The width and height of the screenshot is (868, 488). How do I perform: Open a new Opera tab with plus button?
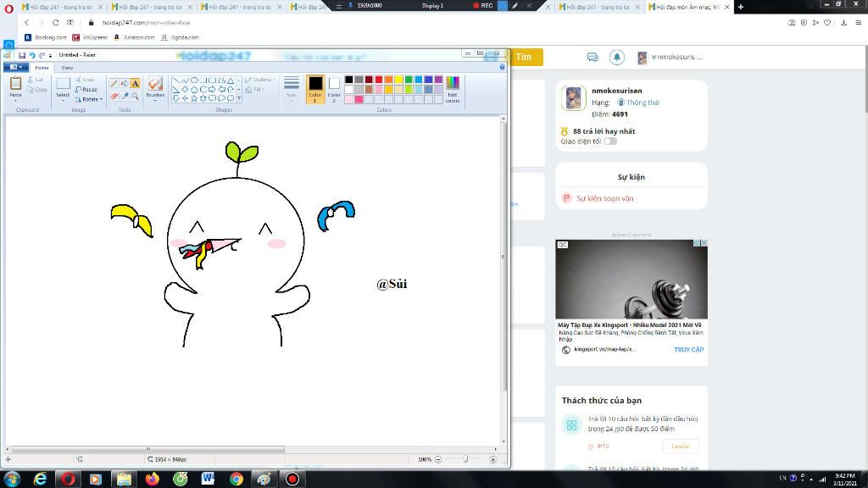coord(741,7)
